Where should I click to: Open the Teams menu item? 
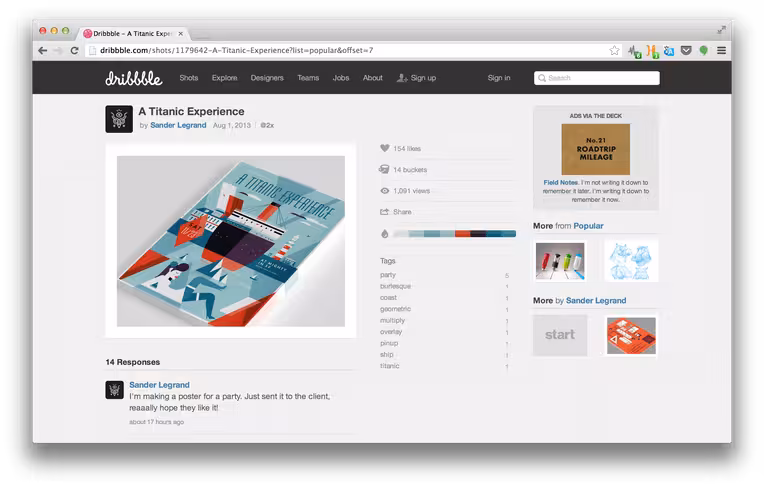[x=308, y=78]
